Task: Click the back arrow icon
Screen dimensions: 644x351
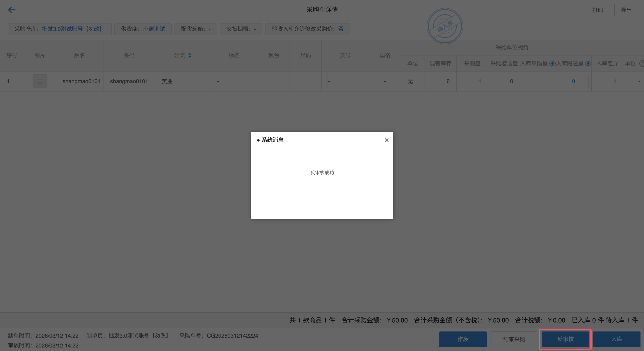Action: [12, 10]
